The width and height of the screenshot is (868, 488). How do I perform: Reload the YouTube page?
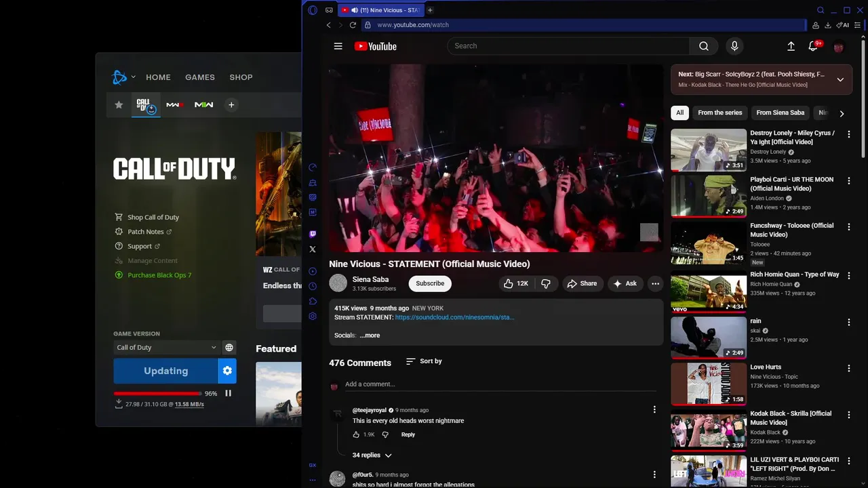(353, 25)
